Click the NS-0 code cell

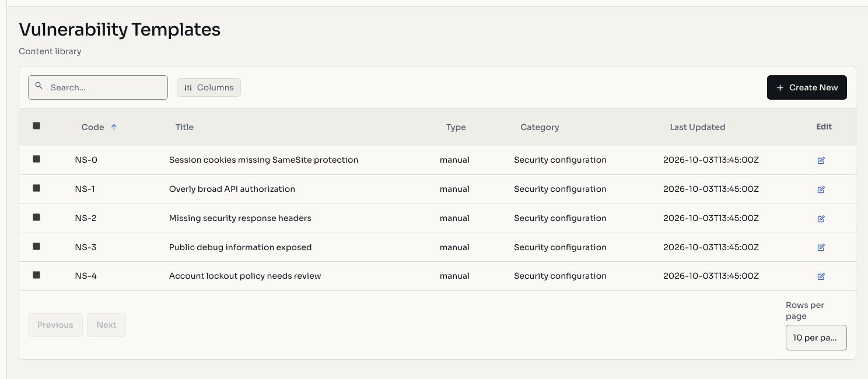tap(86, 160)
